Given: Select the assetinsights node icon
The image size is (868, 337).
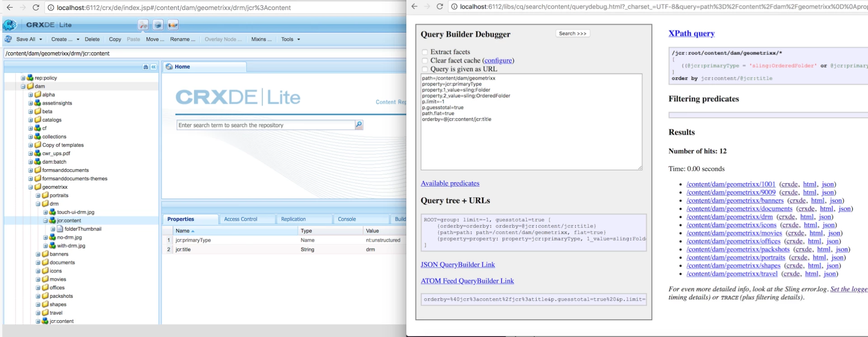Looking at the screenshot, I should tap(38, 103).
